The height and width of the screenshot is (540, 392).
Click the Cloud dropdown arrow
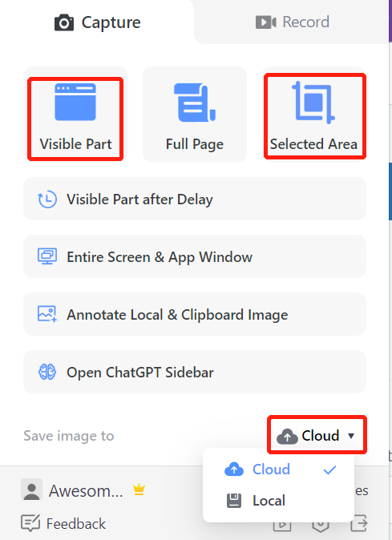click(351, 436)
